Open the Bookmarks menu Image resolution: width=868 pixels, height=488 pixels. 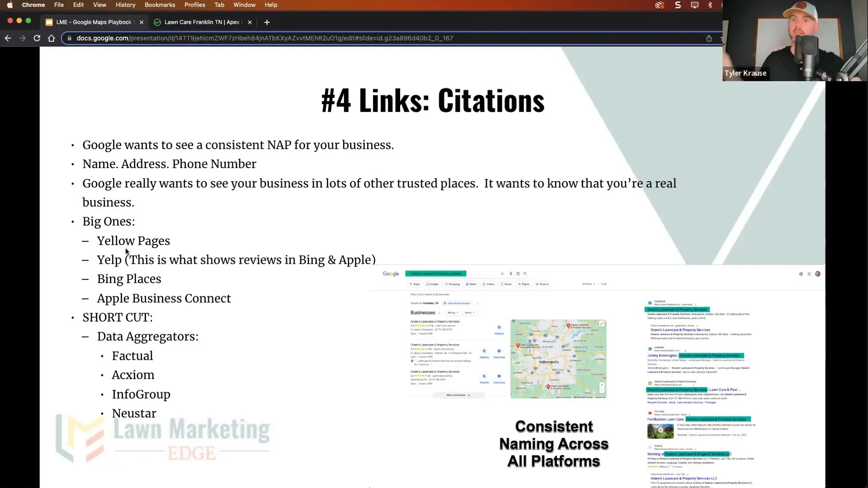(160, 5)
